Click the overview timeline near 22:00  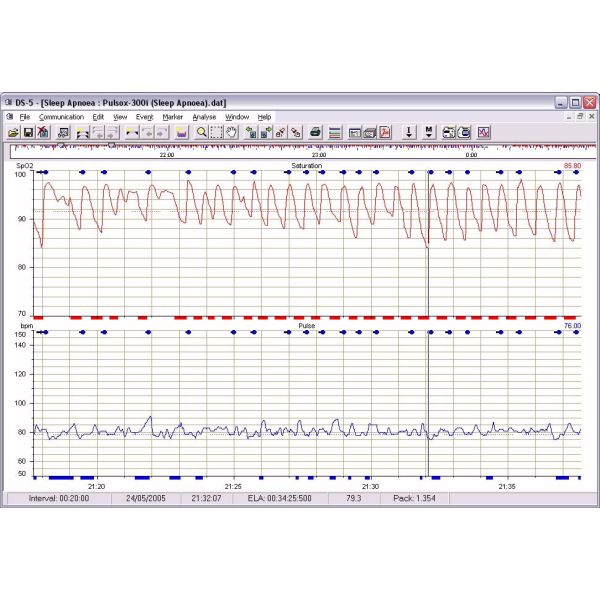coord(166,155)
